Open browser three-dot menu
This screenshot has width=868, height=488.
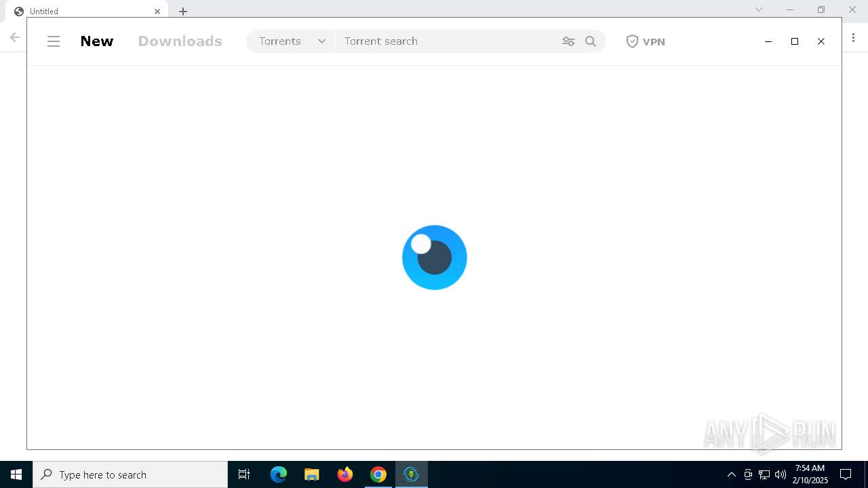tap(853, 38)
